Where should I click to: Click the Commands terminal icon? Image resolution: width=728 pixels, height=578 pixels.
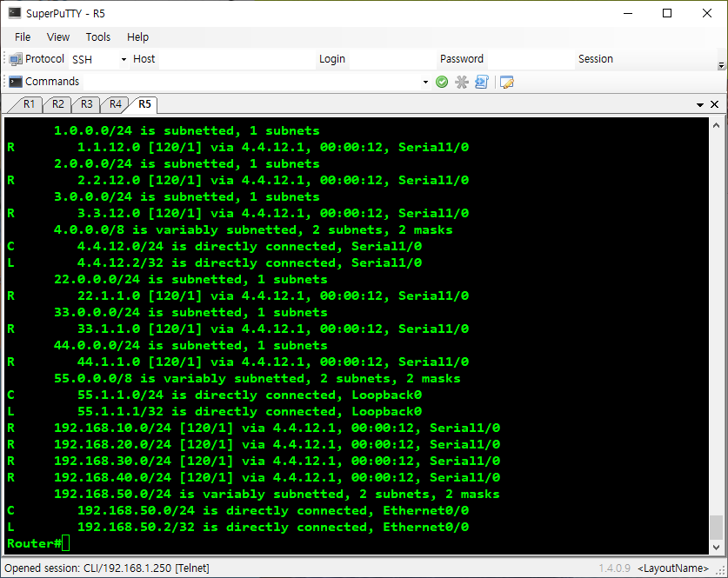pos(16,82)
